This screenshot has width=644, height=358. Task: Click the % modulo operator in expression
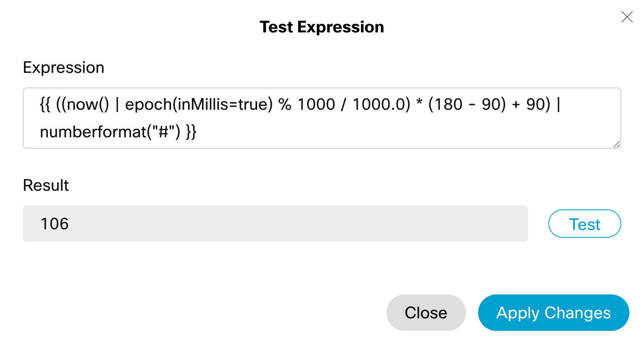point(285,104)
